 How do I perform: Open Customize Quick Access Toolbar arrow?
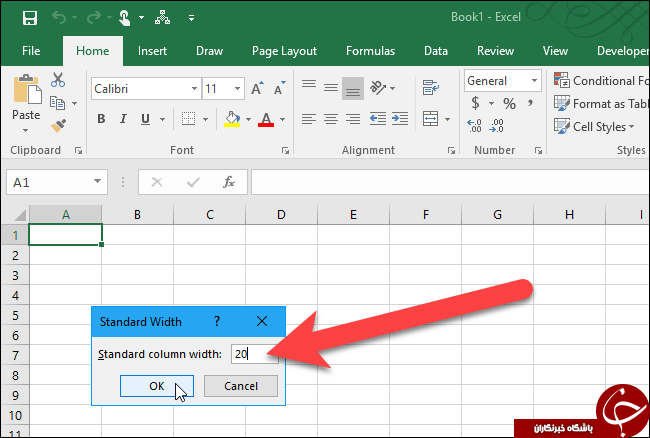pyautogui.click(x=191, y=18)
